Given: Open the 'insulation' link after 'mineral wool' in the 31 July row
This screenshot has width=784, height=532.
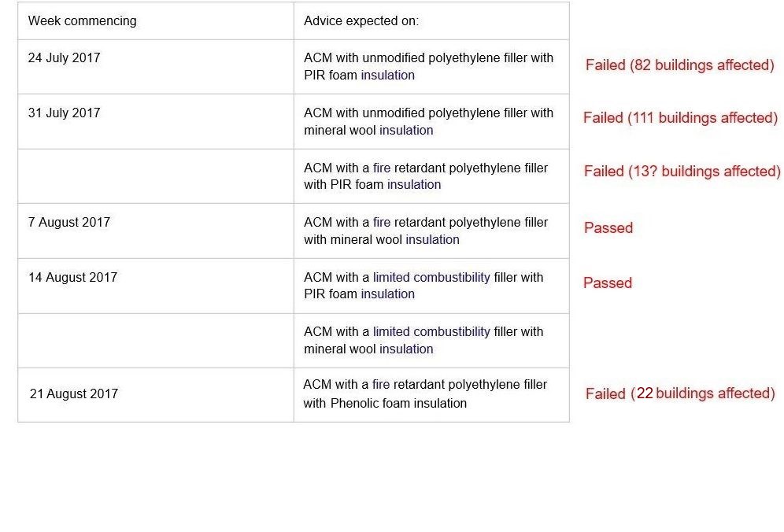Looking at the screenshot, I should [406, 130].
